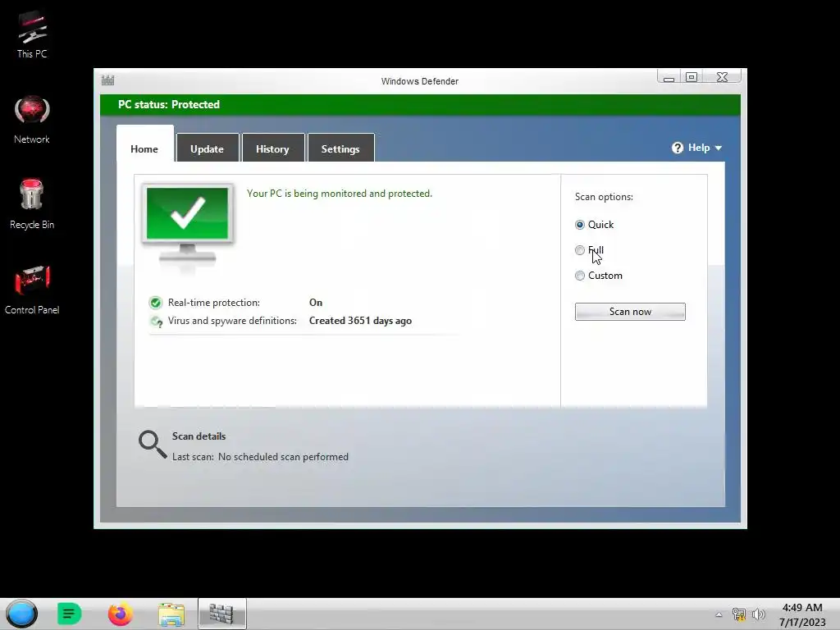The height and width of the screenshot is (630, 840).
Task: Click the 'Scan options:' label
Action: (604, 197)
